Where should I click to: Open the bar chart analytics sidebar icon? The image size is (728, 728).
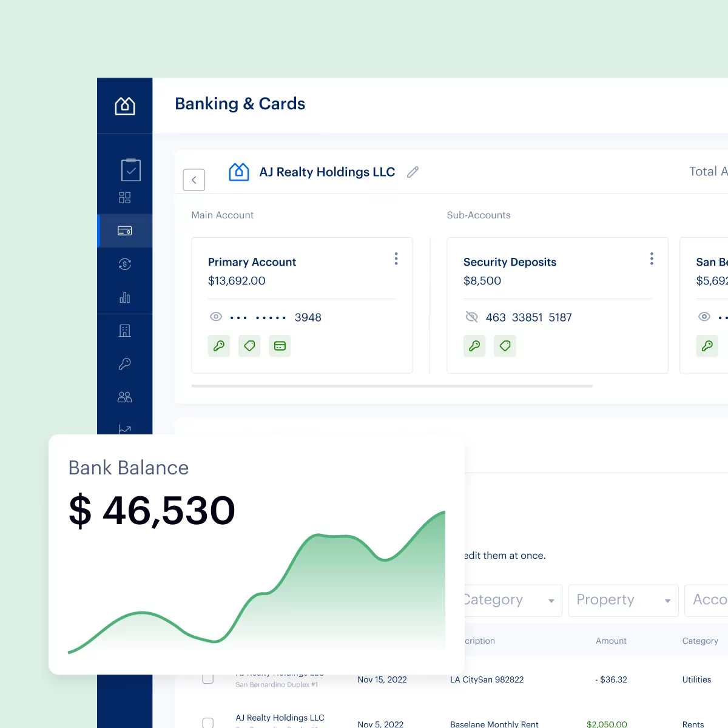[125, 297]
